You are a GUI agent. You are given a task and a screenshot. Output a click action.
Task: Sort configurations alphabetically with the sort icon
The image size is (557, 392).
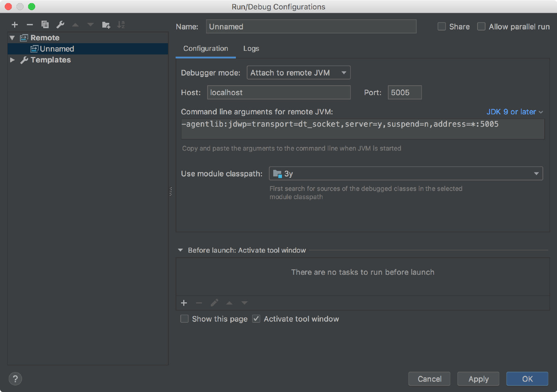click(x=121, y=25)
